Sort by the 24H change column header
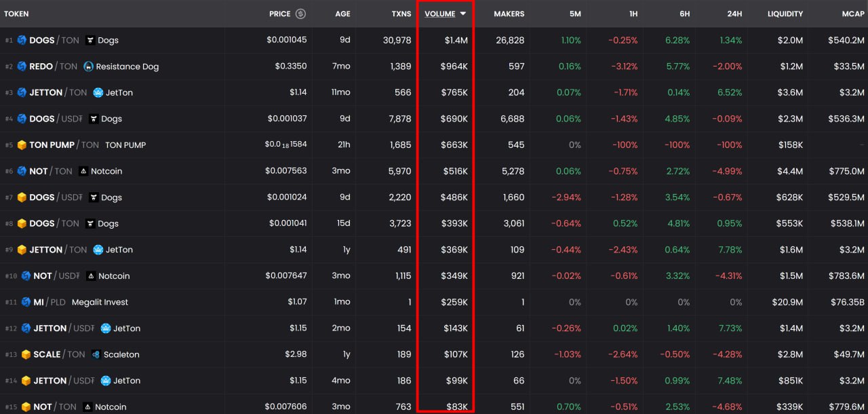The width and height of the screenshot is (868, 414). 734,14
